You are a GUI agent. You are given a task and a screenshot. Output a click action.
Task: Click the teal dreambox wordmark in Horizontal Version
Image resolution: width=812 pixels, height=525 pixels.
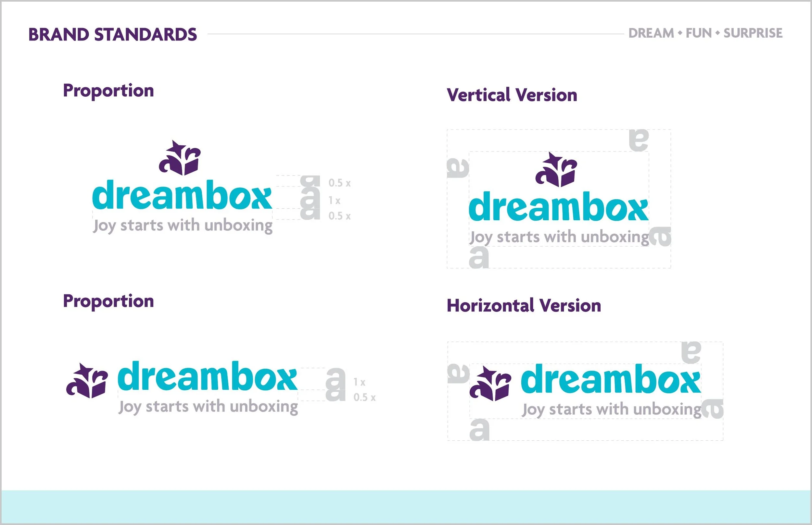tap(611, 379)
